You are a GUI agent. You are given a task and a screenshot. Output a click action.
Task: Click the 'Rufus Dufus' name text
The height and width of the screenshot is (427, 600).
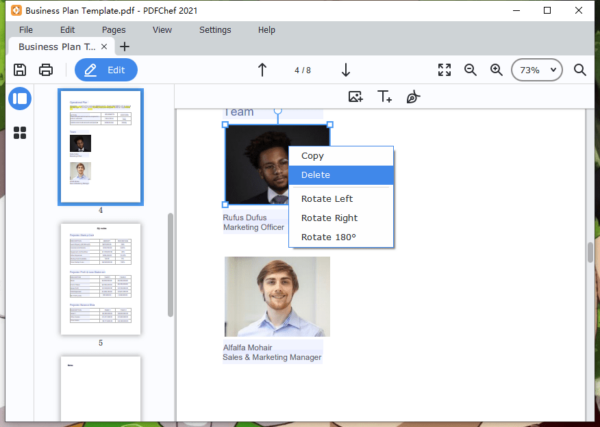coord(245,217)
